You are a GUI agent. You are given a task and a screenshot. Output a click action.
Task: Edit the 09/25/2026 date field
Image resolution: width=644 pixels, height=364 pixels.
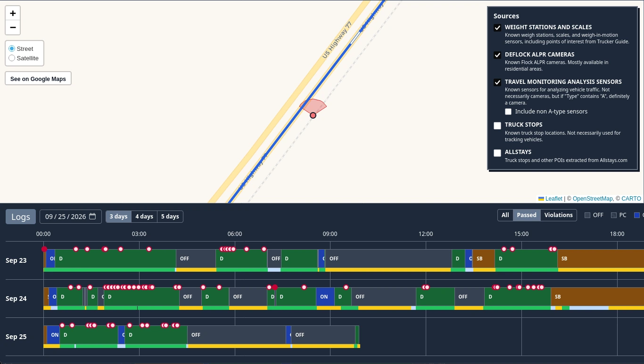click(71, 217)
